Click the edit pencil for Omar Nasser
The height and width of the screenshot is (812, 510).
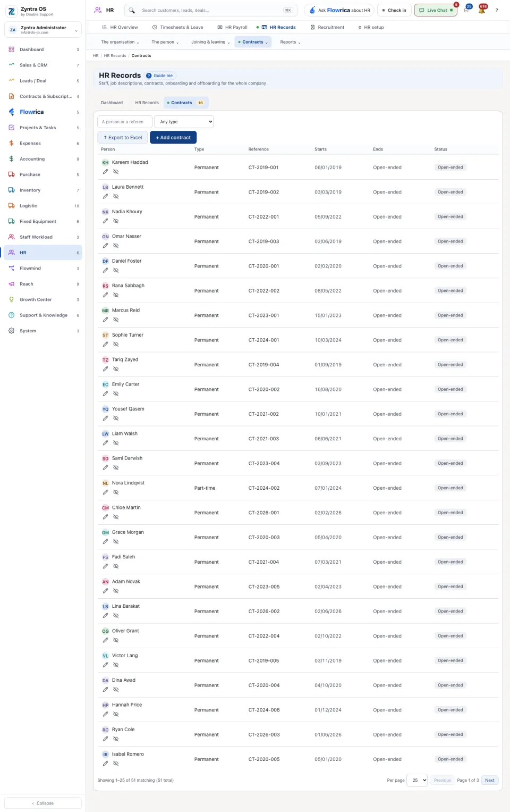(105, 246)
